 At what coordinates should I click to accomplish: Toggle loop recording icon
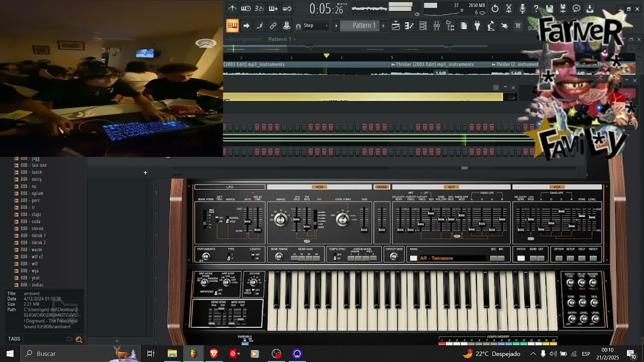coord(287,9)
